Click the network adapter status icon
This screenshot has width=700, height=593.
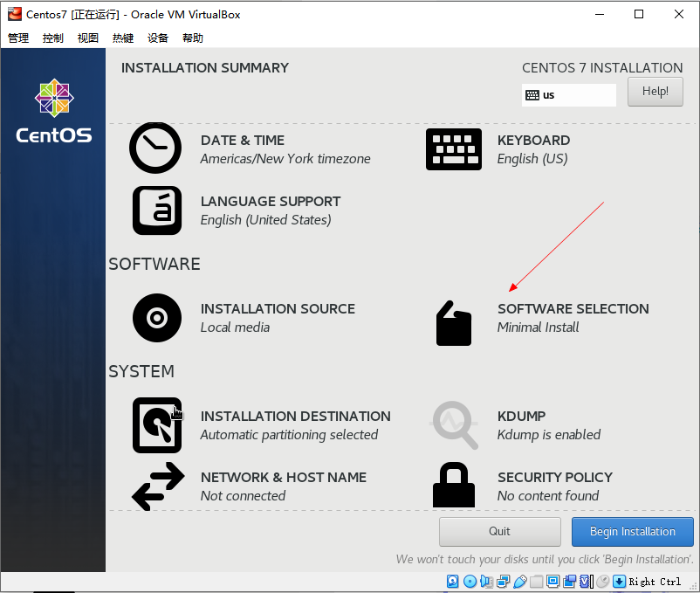tap(503, 582)
